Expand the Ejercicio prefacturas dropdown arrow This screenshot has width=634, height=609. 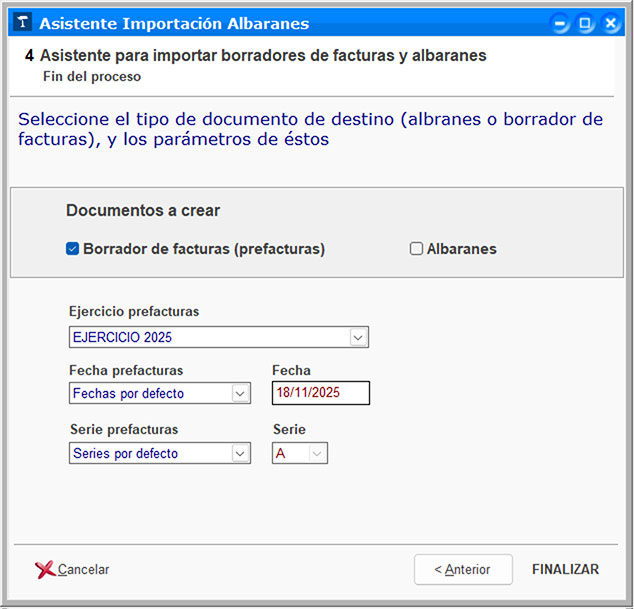[x=358, y=337]
